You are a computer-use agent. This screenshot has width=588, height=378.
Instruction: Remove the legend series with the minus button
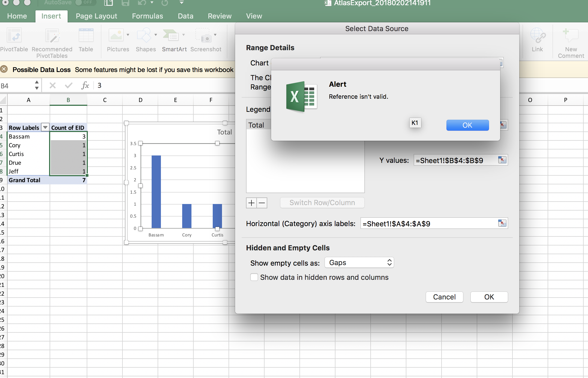262,203
